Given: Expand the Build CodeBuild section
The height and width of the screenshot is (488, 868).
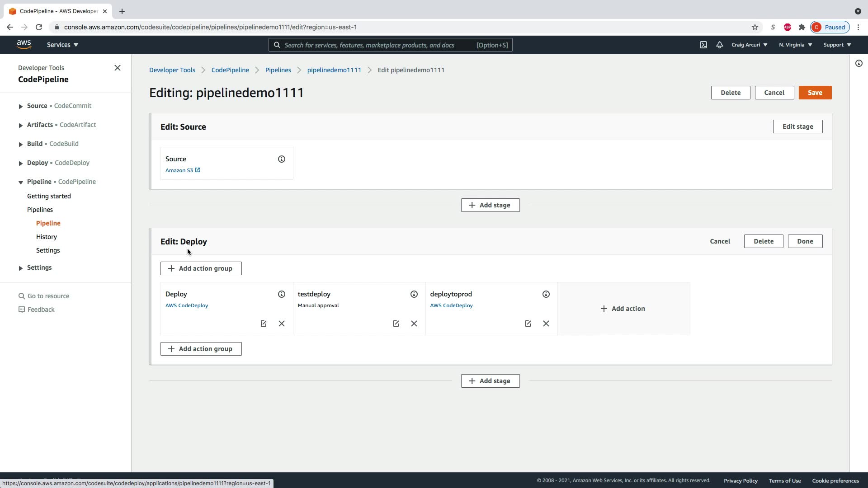Looking at the screenshot, I should 20,144.
